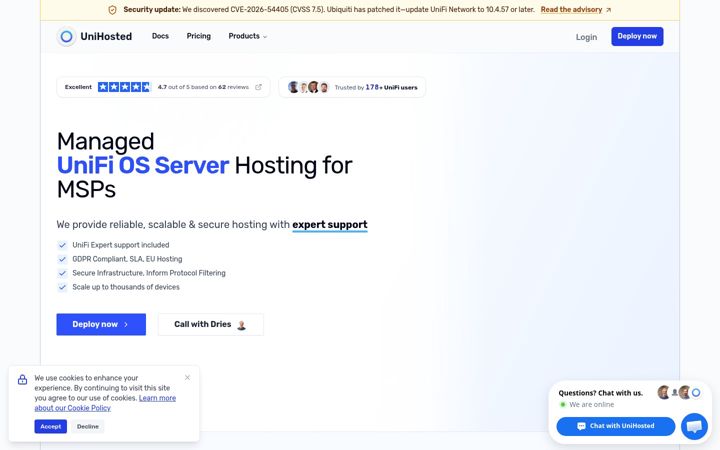This screenshot has width=720, height=450.
Task: Click the Trustpilot star rating
Action: click(124, 87)
